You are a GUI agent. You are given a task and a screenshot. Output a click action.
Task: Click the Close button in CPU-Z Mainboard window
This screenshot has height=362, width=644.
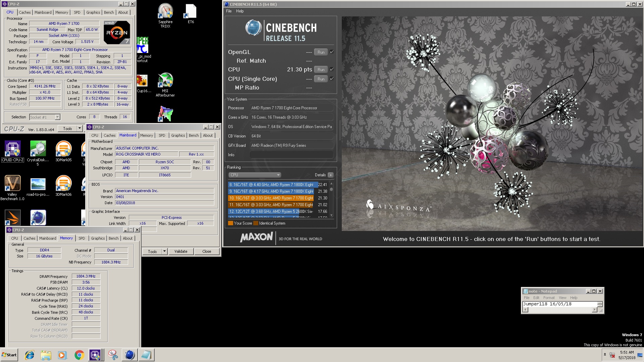pos(207,251)
